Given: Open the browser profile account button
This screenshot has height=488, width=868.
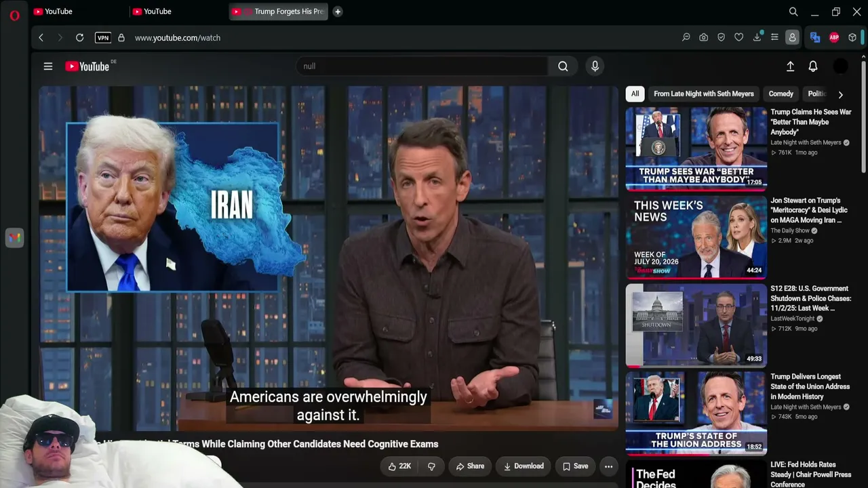Looking at the screenshot, I should click(792, 38).
